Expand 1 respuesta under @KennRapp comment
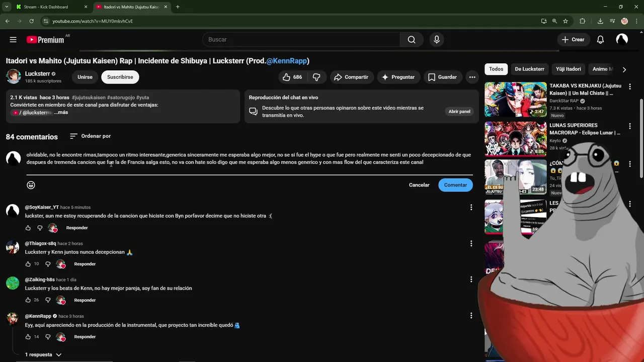 (43, 354)
